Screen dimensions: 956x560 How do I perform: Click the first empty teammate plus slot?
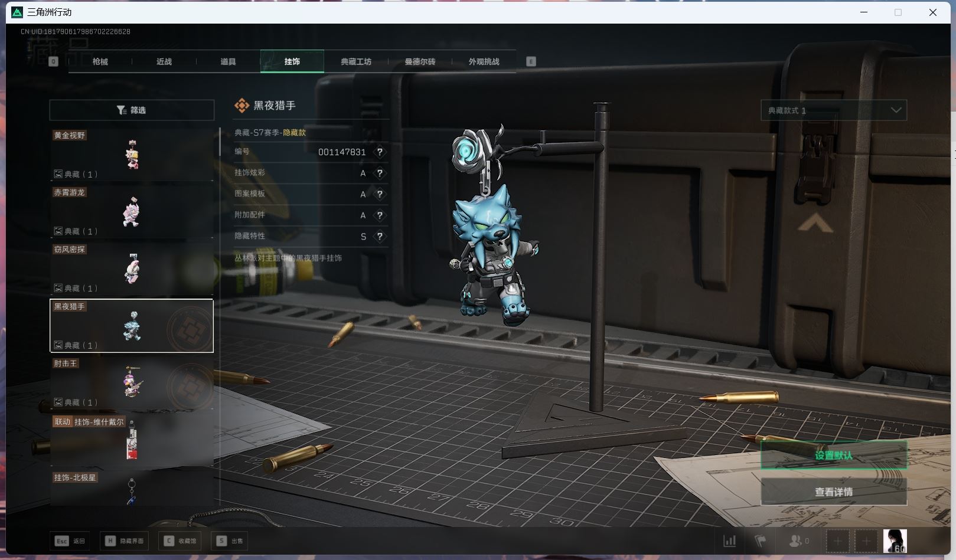click(x=837, y=541)
